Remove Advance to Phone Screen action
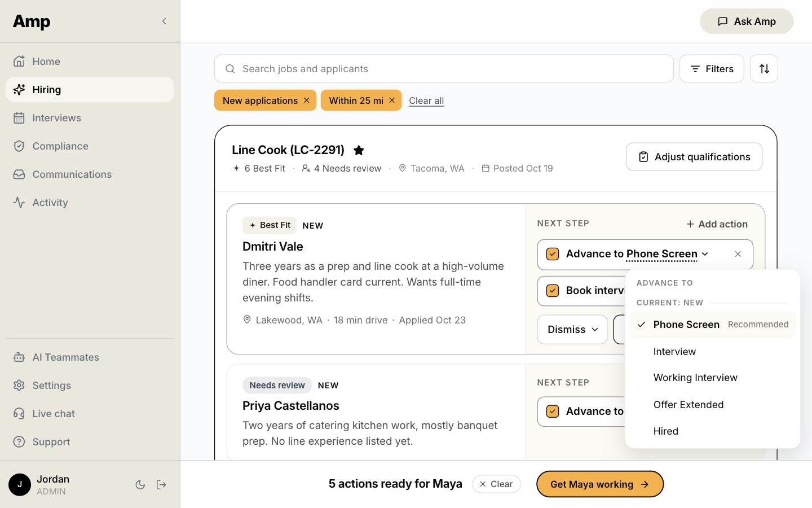 (x=738, y=254)
